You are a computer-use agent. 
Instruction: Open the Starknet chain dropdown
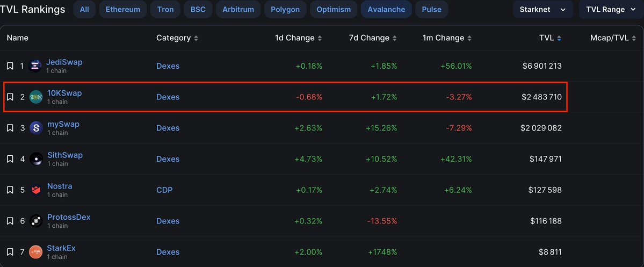coord(543,10)
